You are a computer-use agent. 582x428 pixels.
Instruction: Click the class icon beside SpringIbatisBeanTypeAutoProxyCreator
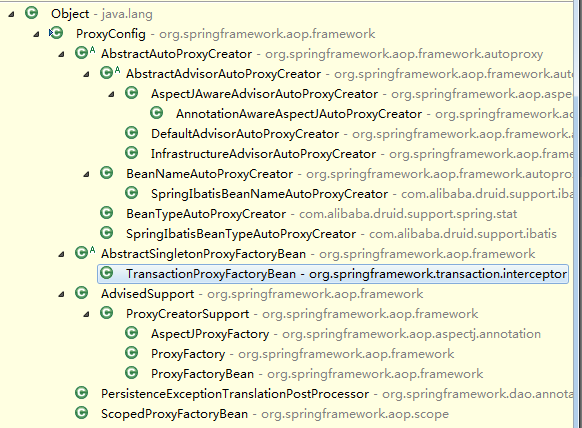point(107,233)
